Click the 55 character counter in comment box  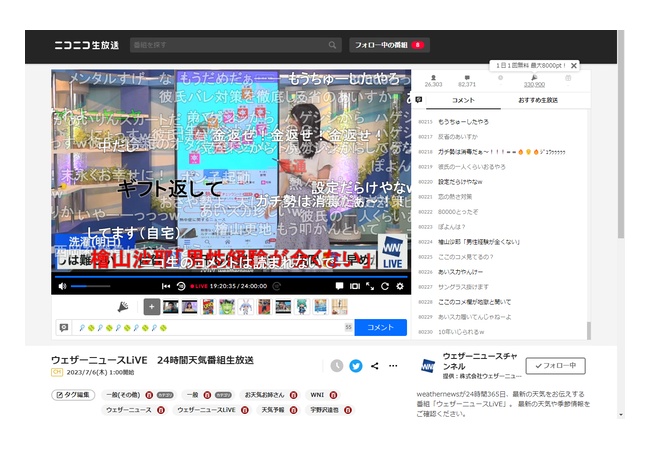pyautogui.click(x=348, y=327)
